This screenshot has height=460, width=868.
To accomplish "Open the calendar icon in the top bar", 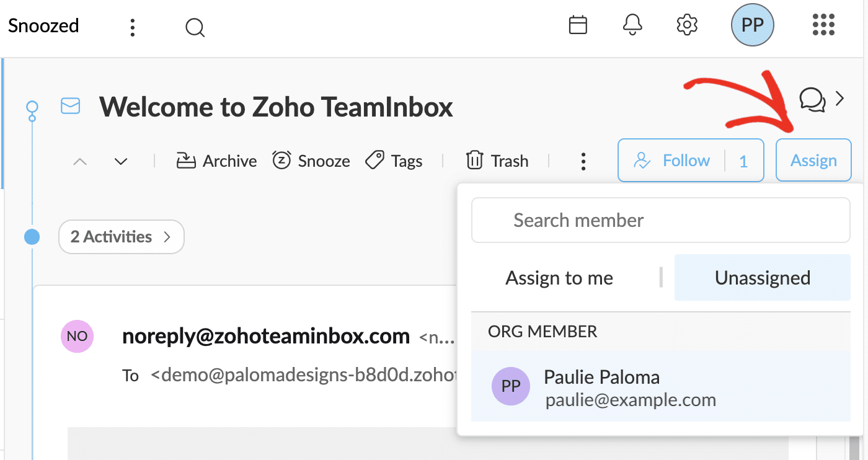I will (578, 25).
